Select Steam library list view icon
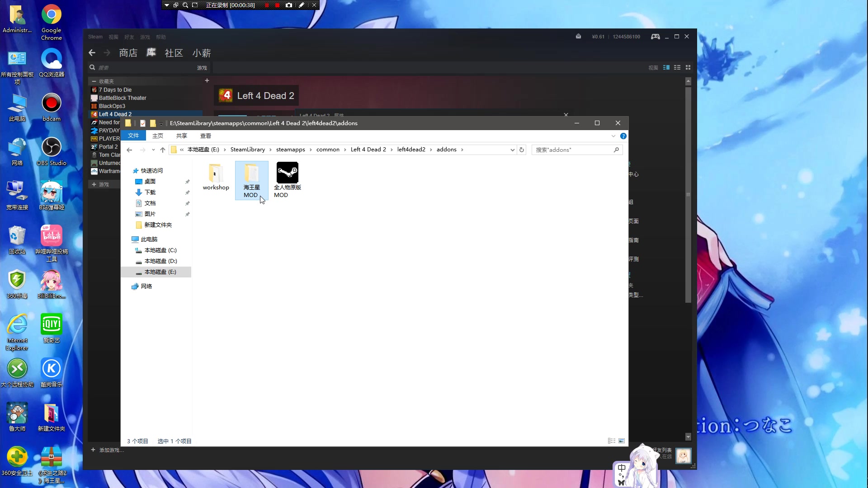 click(x=677, y=68)
